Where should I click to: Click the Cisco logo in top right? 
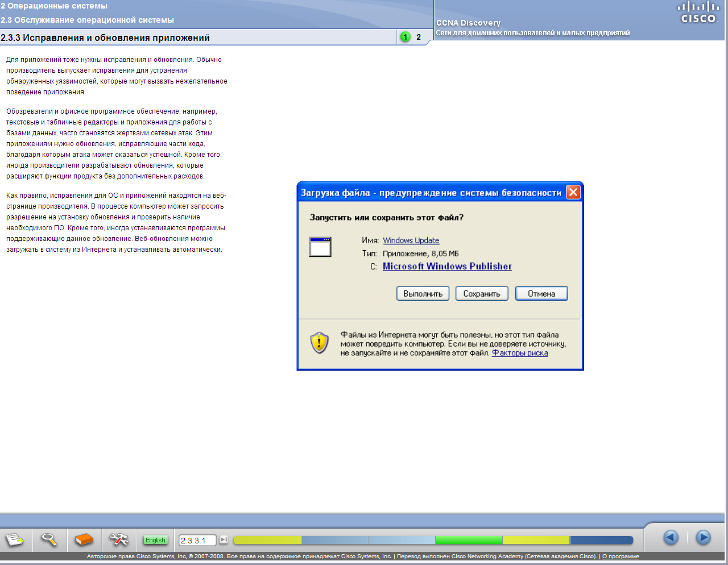point(698,13)
